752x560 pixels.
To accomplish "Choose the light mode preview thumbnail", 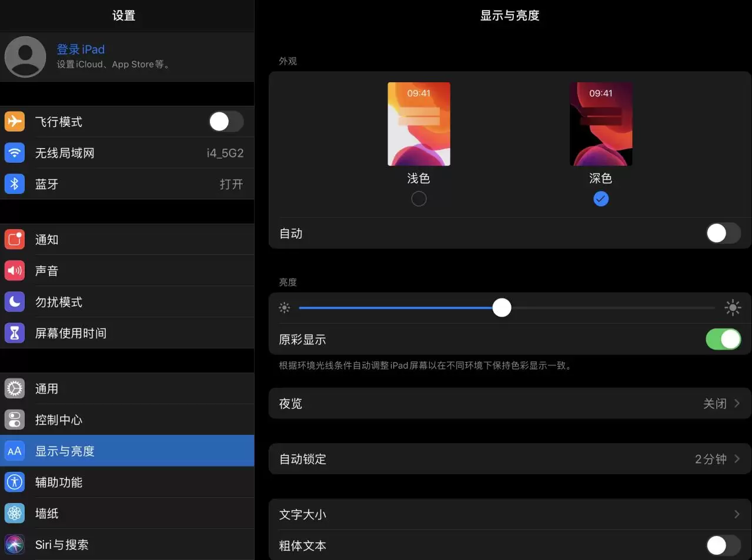I will pos(419,124).
